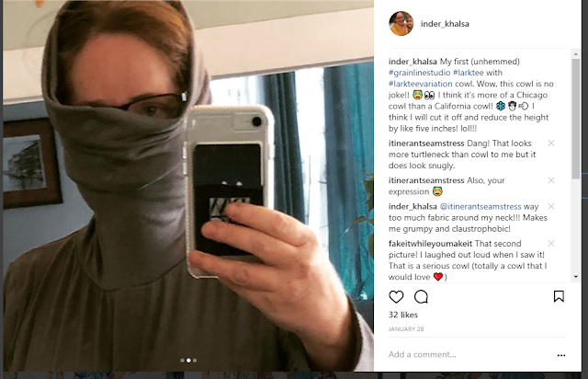
Task: Click the comments scrollbar down arrow
Action: point(576,277)
